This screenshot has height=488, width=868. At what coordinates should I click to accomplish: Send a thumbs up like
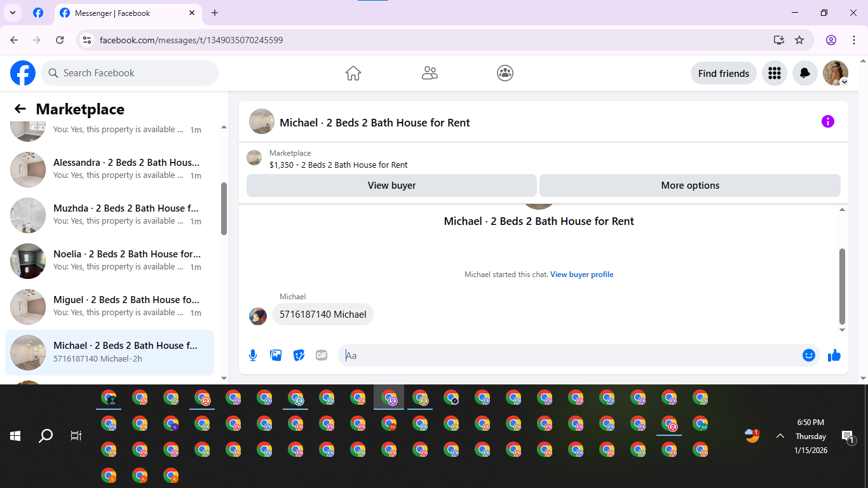834,355
